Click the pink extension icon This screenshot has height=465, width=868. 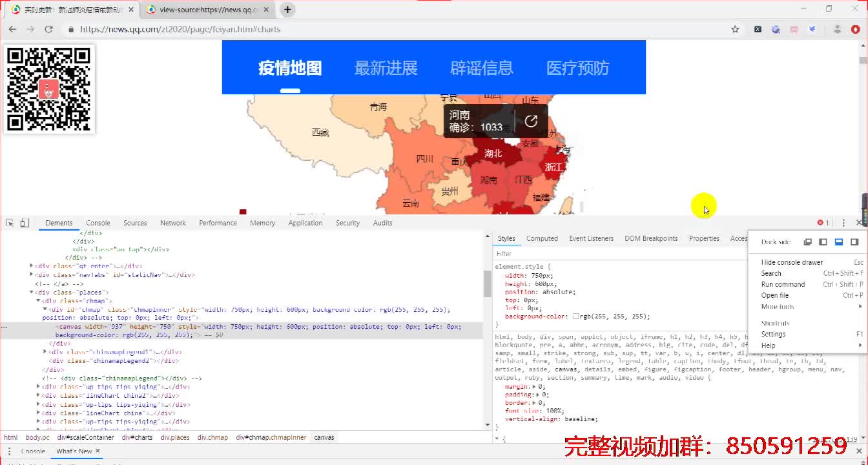click(794, 29)
